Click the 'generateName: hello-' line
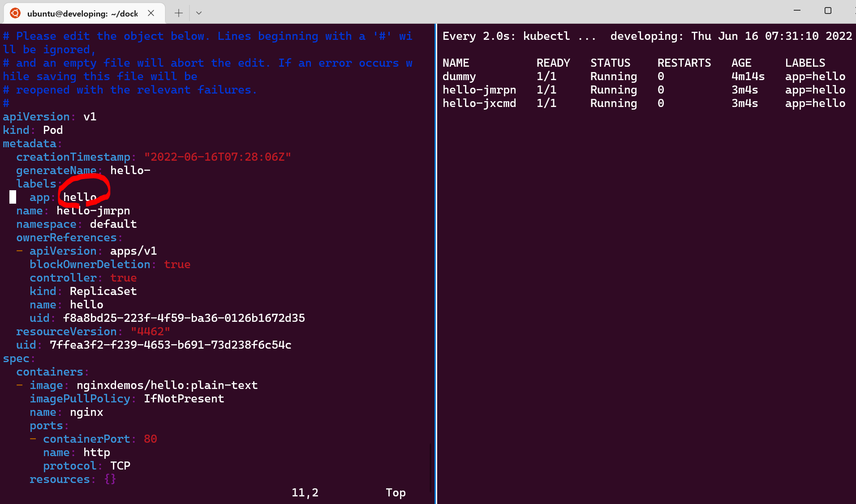 (83, 171)
